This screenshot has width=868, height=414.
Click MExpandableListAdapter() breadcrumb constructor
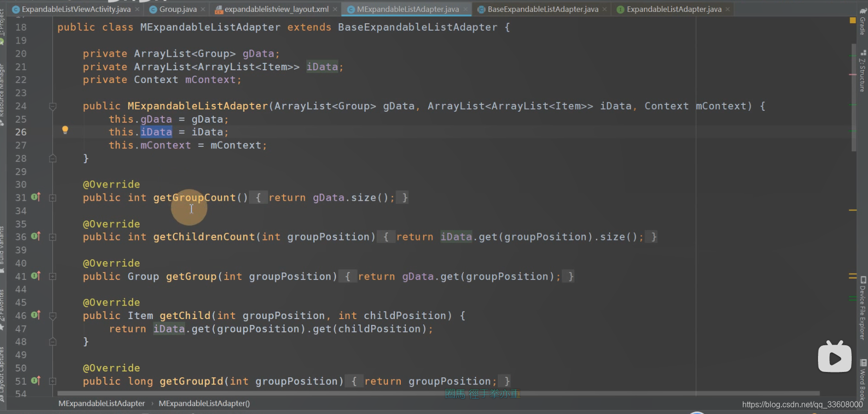[204, 403]
